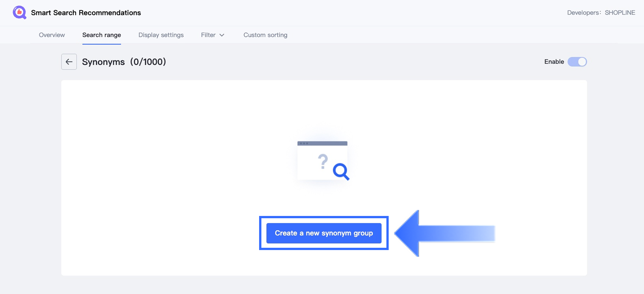Click the empty-state illustration window title bar
The height and width of the screenshot is (294, 644).
(322, 143)
